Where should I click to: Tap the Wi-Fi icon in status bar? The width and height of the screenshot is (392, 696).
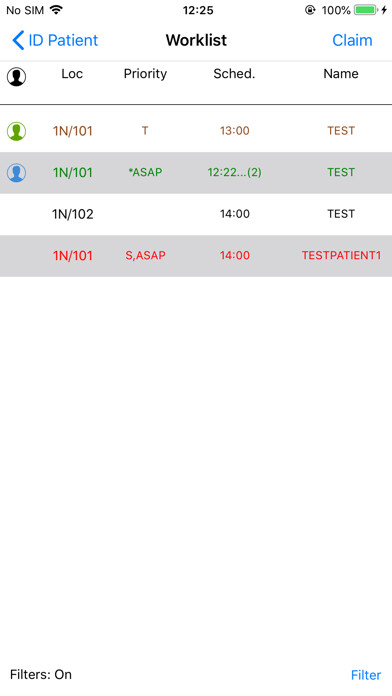pos(56,10)
